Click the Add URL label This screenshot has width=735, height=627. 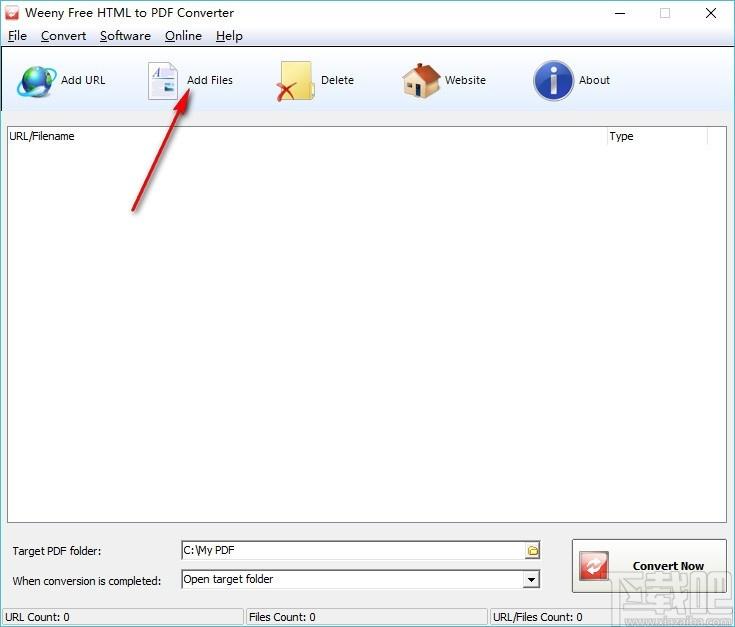click(x=83, y=80)
